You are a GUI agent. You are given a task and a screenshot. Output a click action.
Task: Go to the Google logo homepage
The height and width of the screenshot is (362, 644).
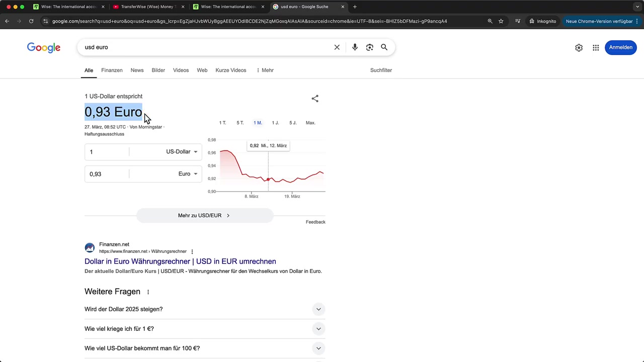[44, 47]
